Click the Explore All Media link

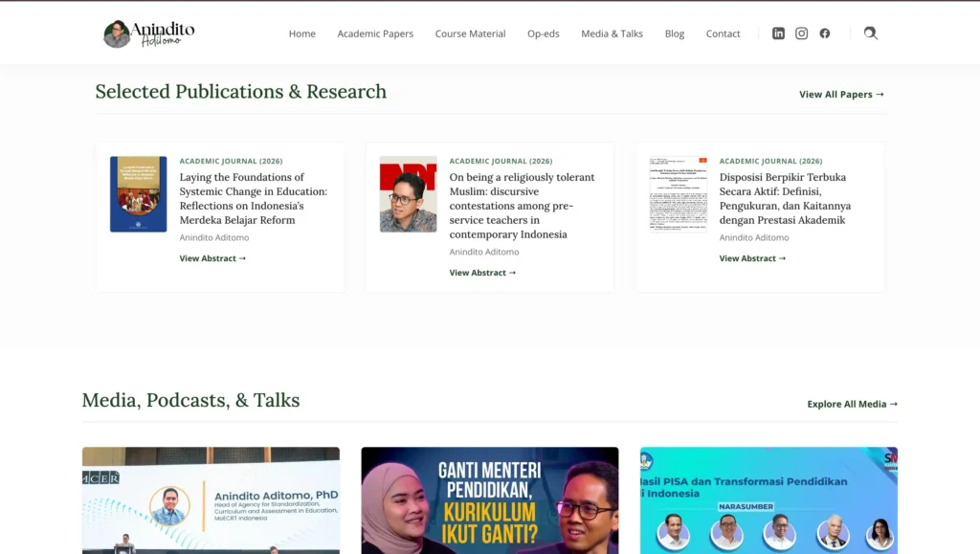pyautogui.click(x=853, y=404)
